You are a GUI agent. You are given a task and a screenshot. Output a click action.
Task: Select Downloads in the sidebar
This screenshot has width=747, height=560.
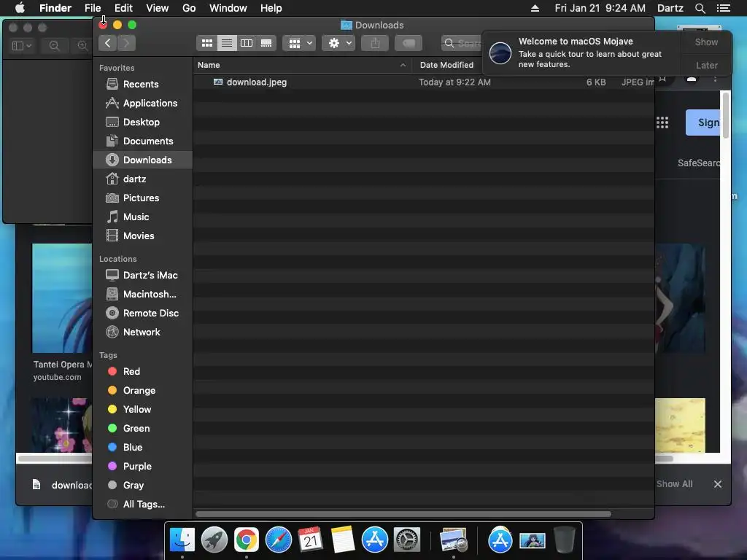[x=142, y=160]
